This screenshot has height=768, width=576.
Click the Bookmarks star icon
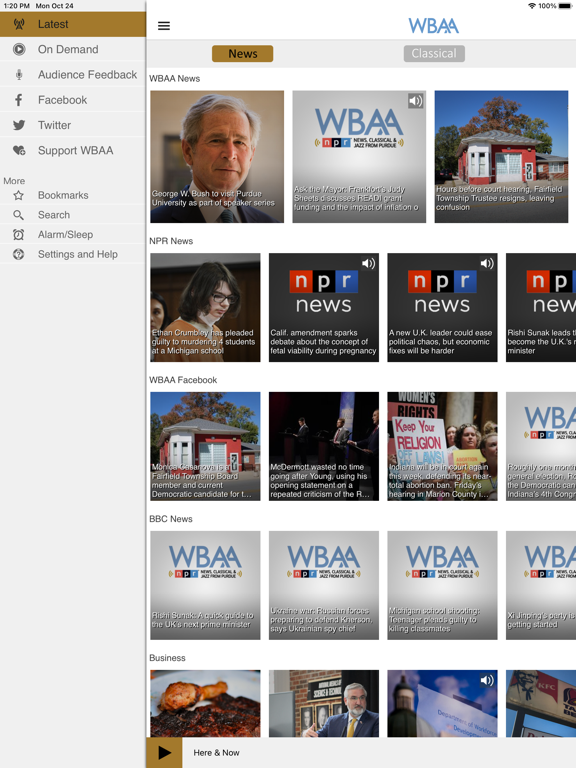[19, 195]
